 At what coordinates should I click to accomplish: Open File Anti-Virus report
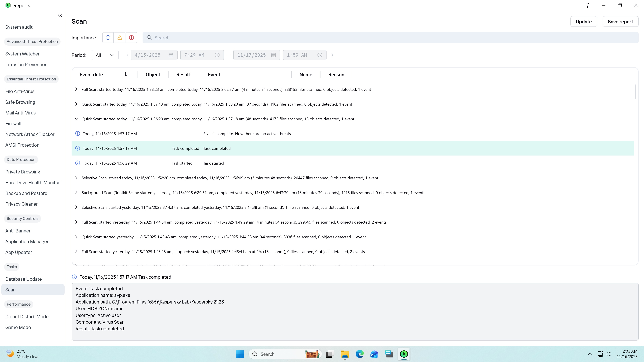[20, 92]
